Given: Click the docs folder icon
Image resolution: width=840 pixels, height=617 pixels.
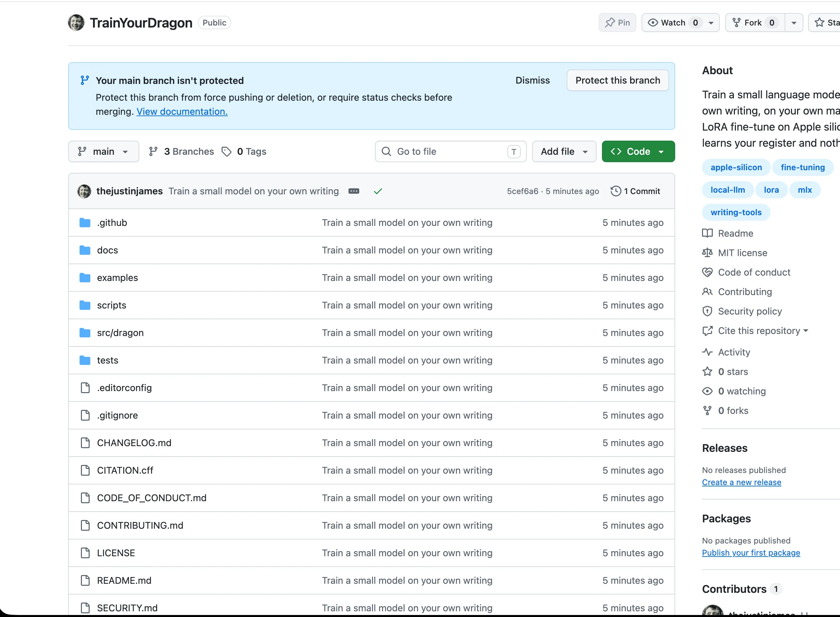Looking at the screenshot, I should coord(85,250).
